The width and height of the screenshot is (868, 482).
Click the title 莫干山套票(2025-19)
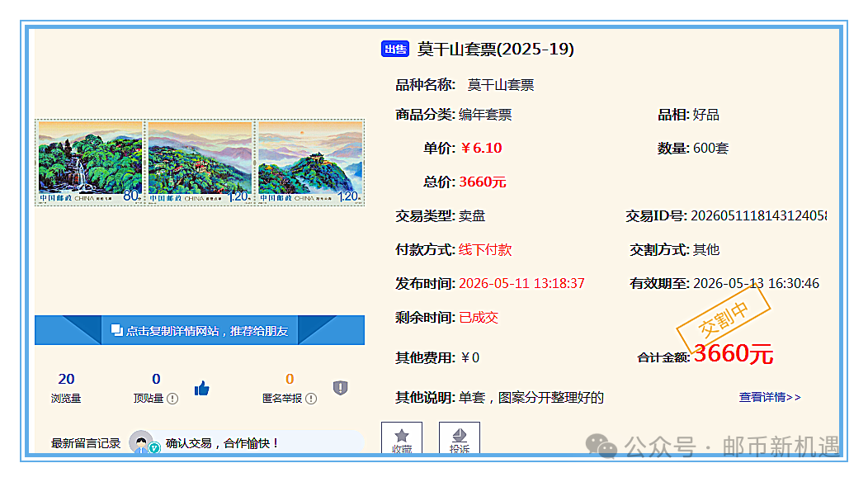(495, 50)
